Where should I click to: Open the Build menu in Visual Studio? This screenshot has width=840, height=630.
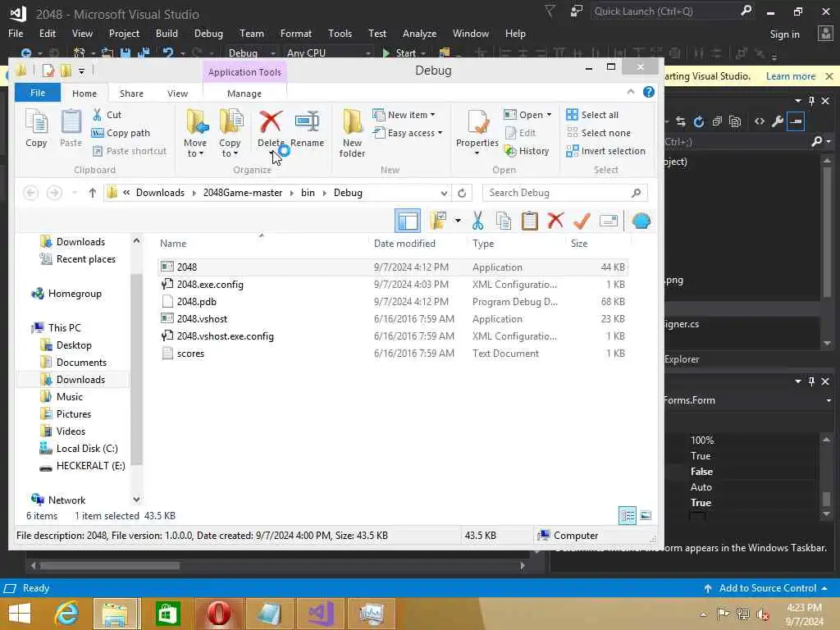pos(167,33)
